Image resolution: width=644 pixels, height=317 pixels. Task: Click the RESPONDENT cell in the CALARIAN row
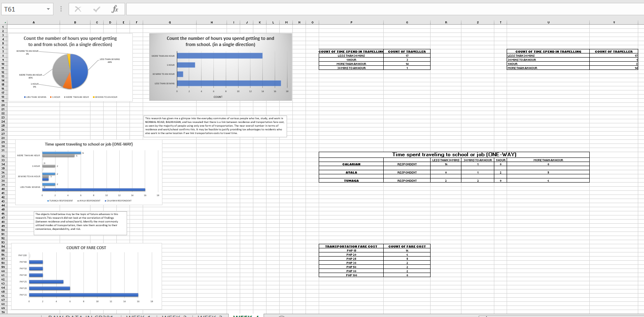407,164
